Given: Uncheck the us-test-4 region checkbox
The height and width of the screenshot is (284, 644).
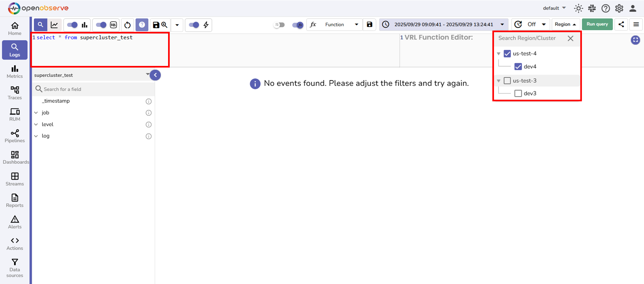Looking at the screenshot, I should point(507,54).
